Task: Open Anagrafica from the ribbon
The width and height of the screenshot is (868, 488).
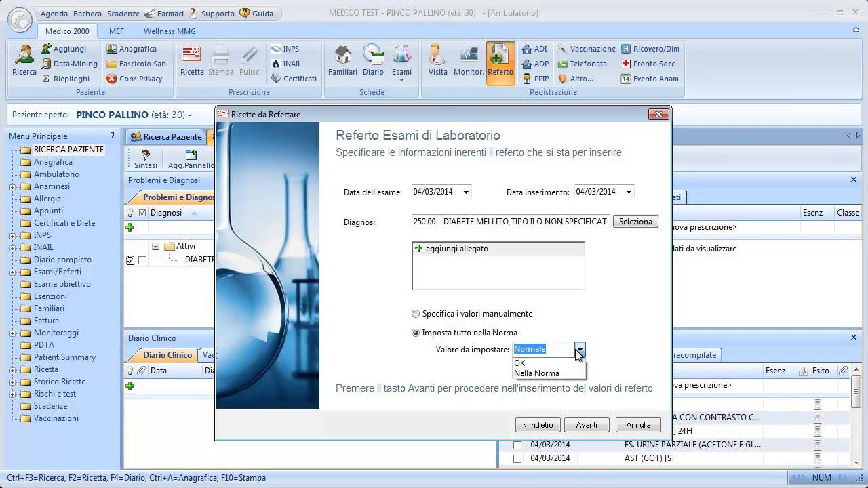Action: click(x=131, y=49)
